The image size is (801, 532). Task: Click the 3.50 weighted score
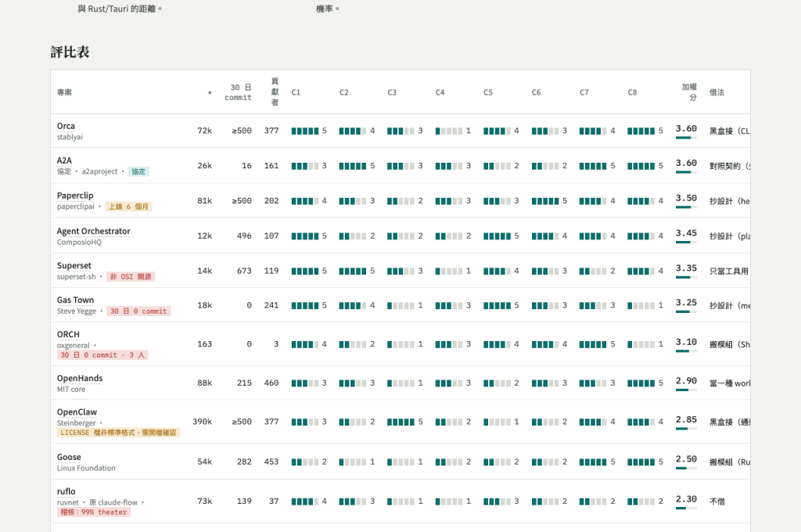point(686,198)
